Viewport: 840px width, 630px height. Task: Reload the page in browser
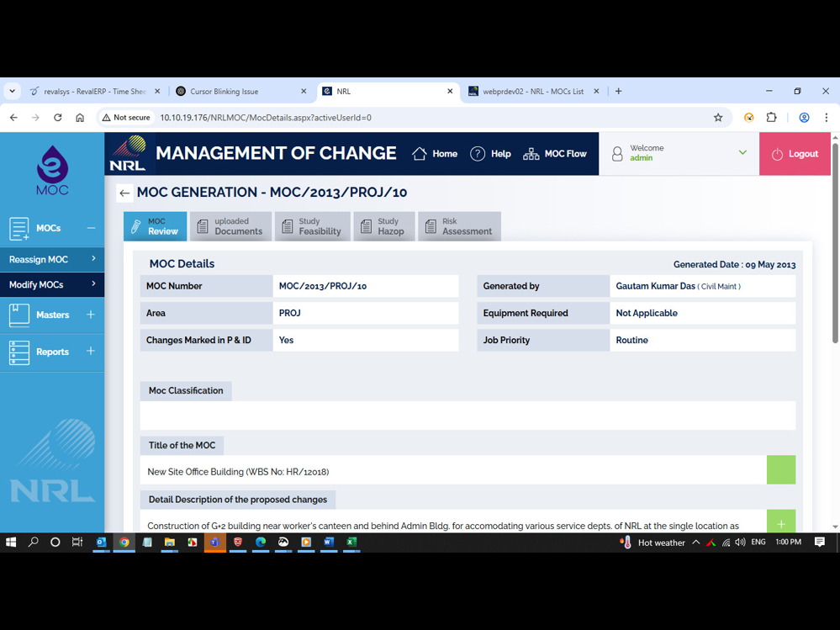click(57, 118)
